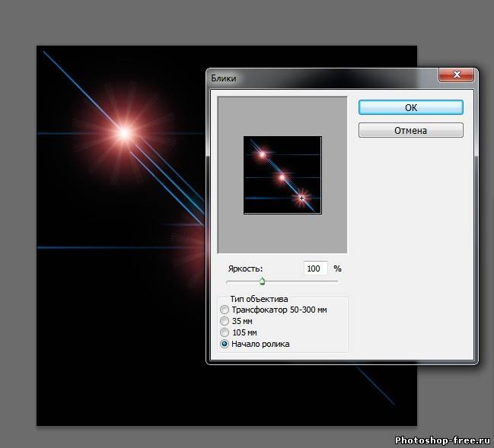The image size is (494, 448).
Task: Select the Трансфокатор 50-300 мм lens type
Action: click(x=224, y=310)
